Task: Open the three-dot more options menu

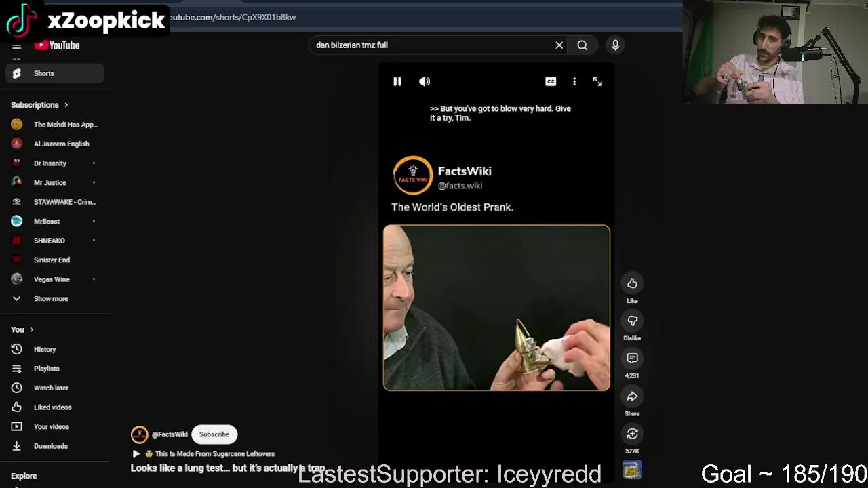Action: tap(574, 81)
